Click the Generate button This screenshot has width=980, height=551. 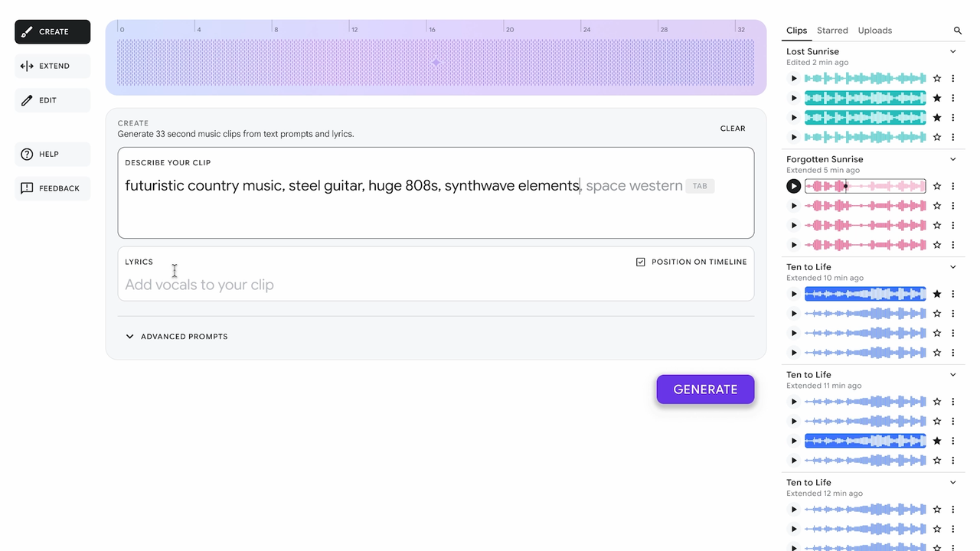click(705, 390)
